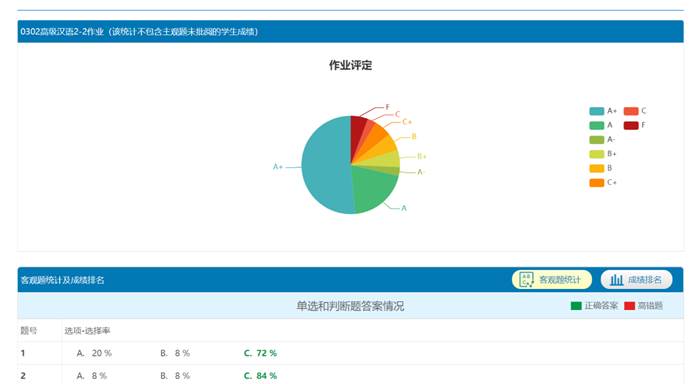This screenshot has width=693, height=384.
Task: Click the green 正确答案 legend swatch
Action: (576, 306)
